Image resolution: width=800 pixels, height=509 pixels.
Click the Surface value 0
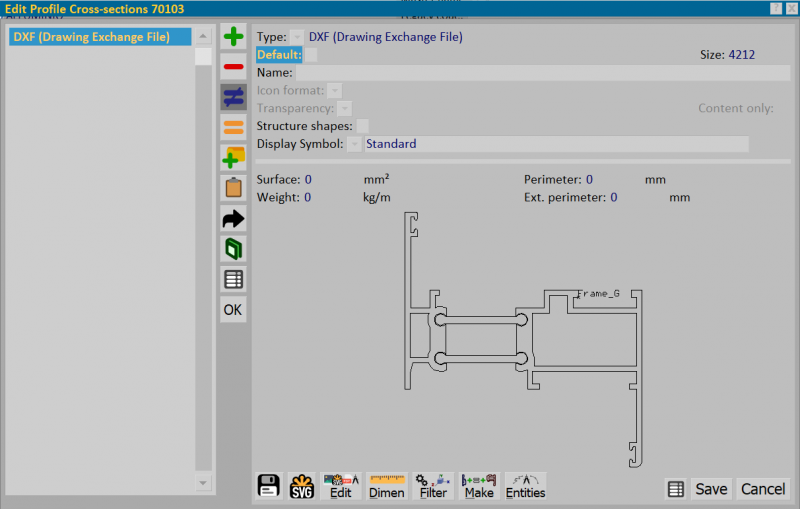point(308,180)
